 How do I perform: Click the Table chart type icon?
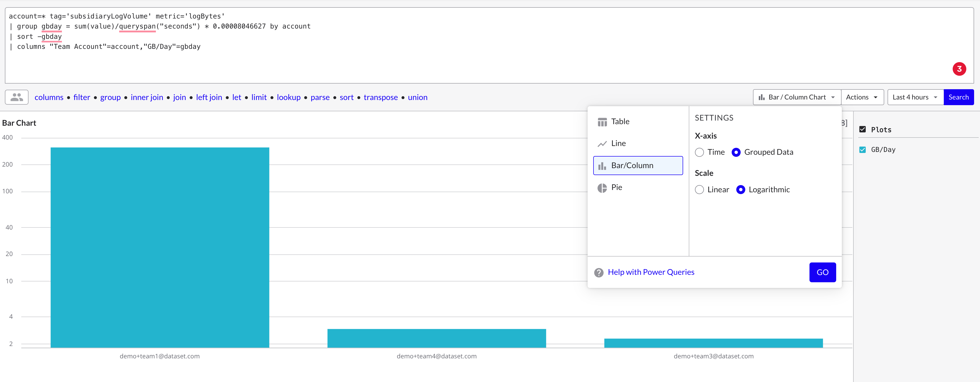[602, 122]
